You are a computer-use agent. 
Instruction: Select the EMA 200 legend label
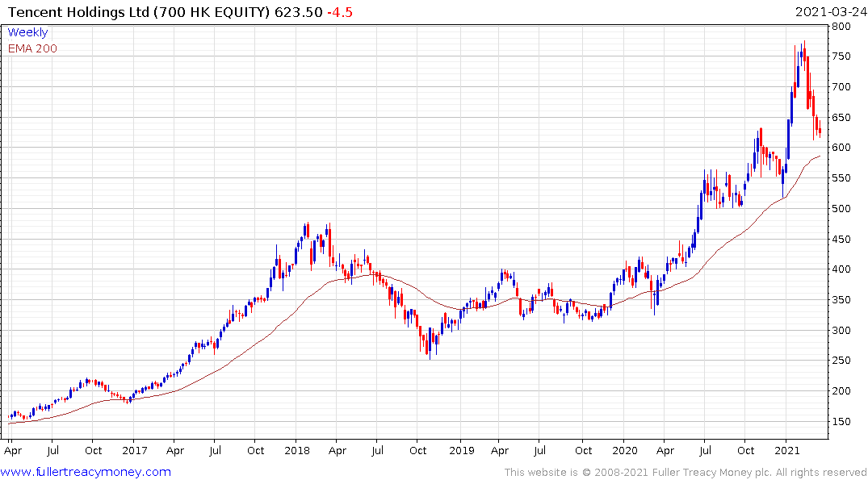pyautogui.click(x=32, y=48)
